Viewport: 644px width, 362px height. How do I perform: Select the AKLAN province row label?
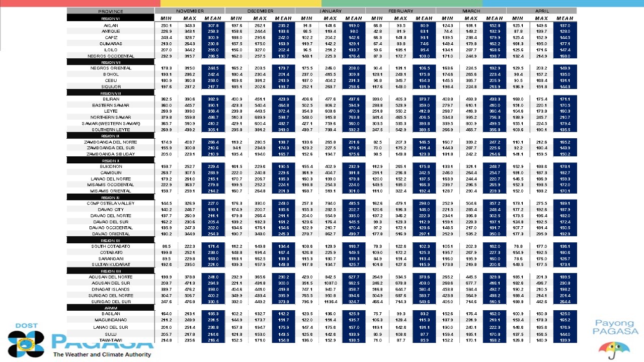[x=111, y=25]
